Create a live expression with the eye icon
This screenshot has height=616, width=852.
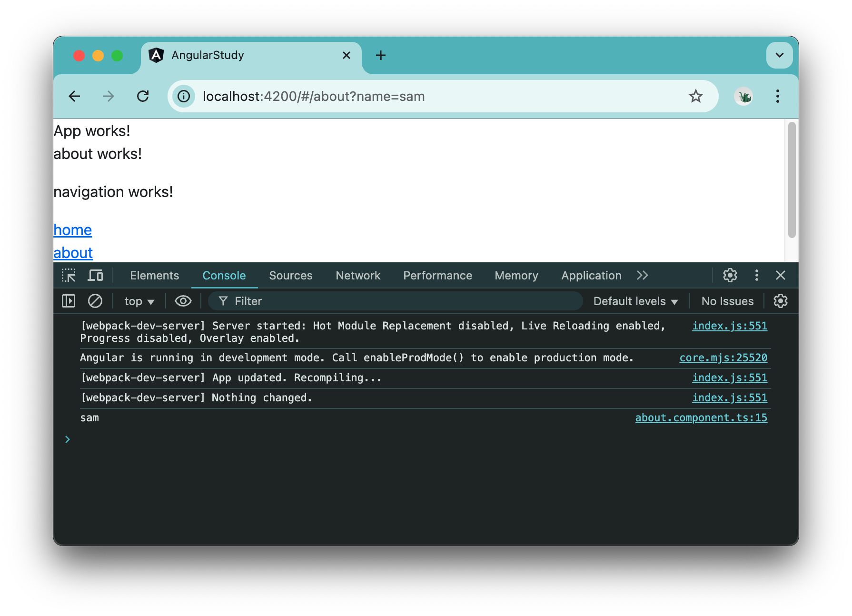click(183, 301)
